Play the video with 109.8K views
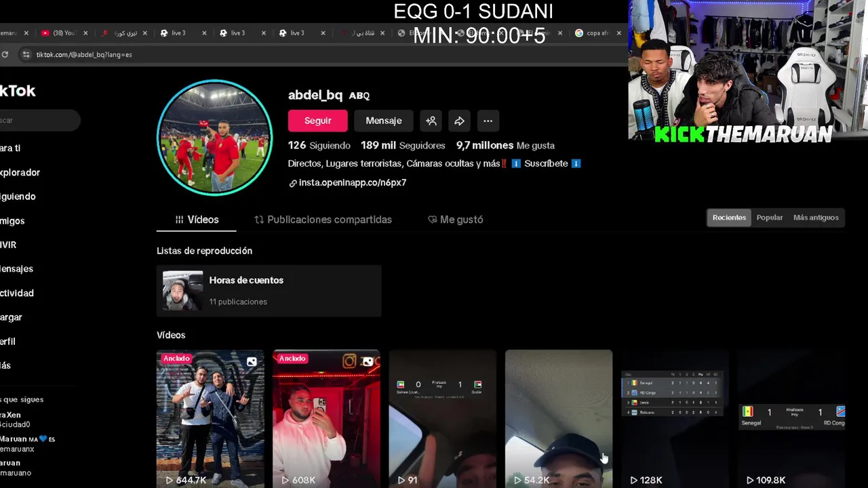This screenshot has height=488, width=868. pos(791,419)
